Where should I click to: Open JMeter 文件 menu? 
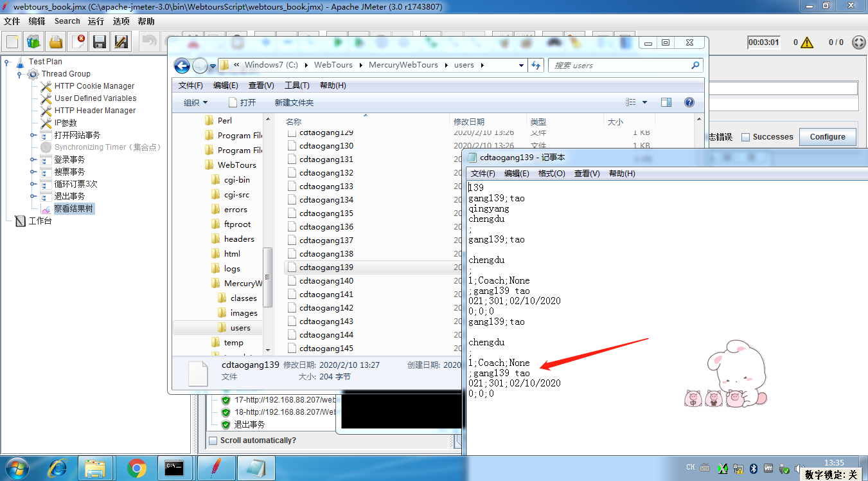point(12,21)
